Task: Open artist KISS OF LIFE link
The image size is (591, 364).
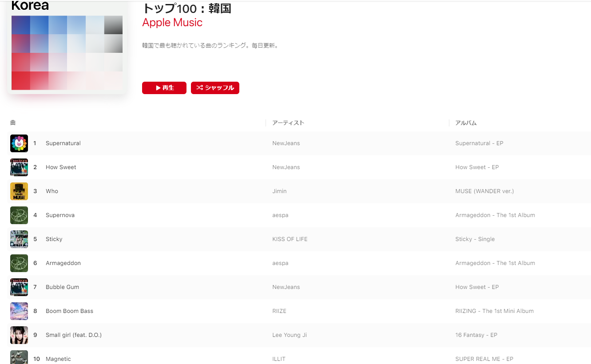Action: coord(290,239)
